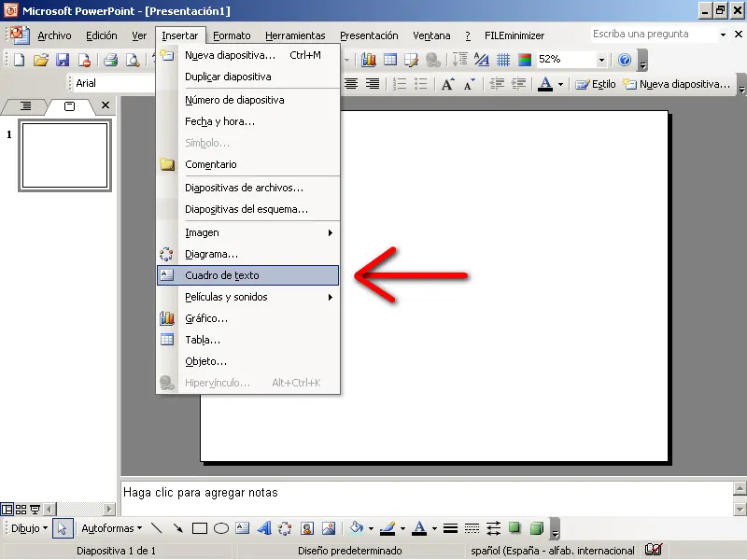Click the Estilo button
Image resolution: width=747 pixels, height=560 pixels.
coord(596,84)
